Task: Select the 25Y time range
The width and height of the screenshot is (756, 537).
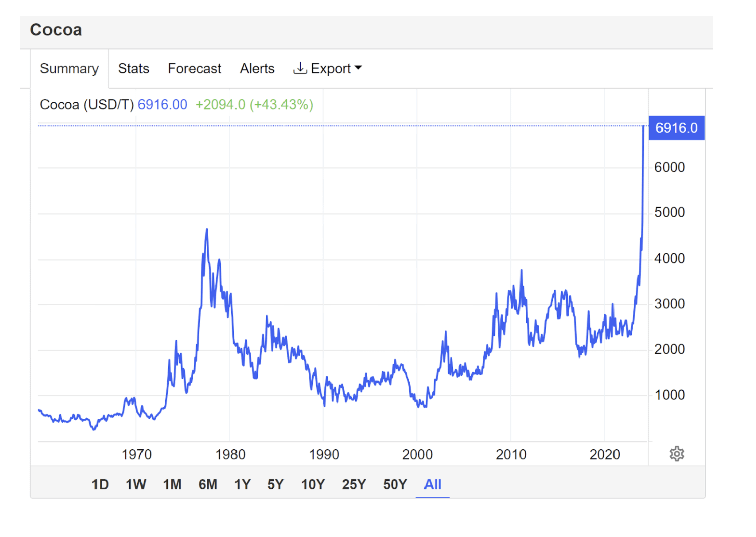Action: click(x=354, y=485)
